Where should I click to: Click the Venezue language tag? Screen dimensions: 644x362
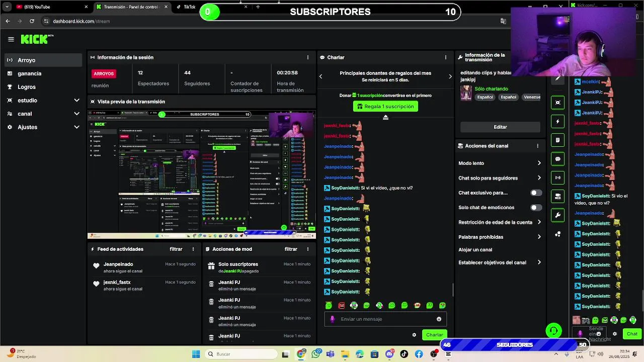coord(532,97)
